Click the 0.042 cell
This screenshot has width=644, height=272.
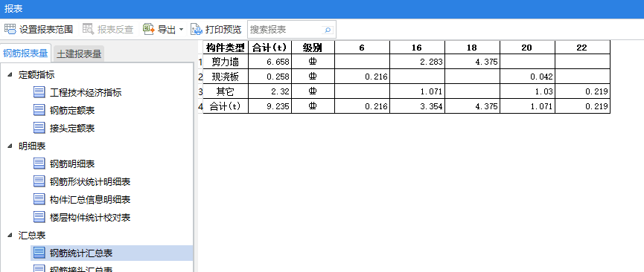tap(527, 77)
